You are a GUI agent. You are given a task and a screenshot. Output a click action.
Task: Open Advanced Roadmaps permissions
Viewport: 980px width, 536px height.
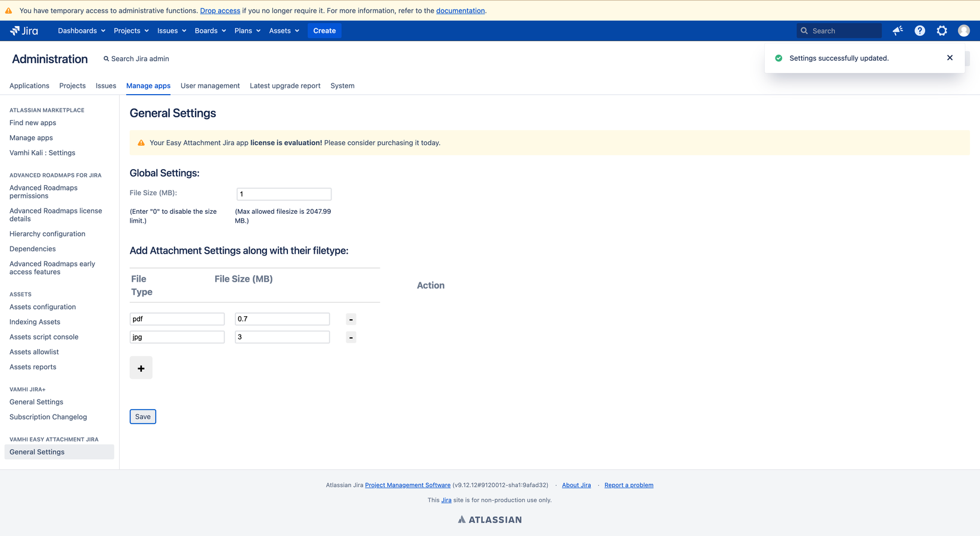click(x=44, y=192)
